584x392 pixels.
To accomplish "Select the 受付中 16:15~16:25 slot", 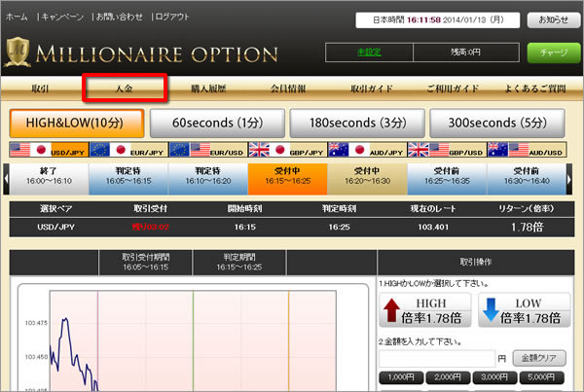I will [x=288, y=179].
